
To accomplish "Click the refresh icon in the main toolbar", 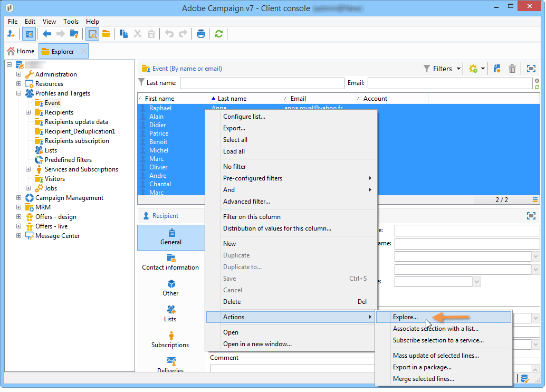I will click(218, 34).
